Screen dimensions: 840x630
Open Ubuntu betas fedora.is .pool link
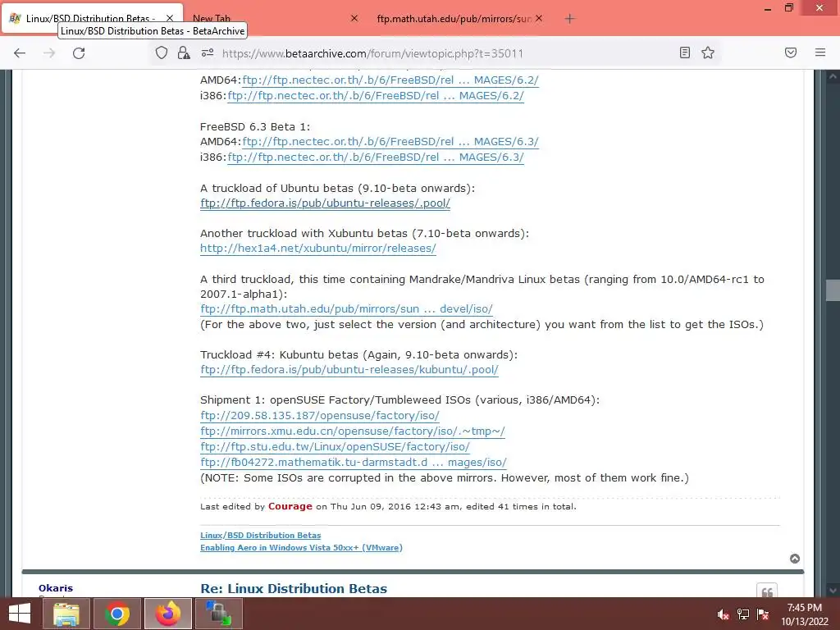[325, 203]
